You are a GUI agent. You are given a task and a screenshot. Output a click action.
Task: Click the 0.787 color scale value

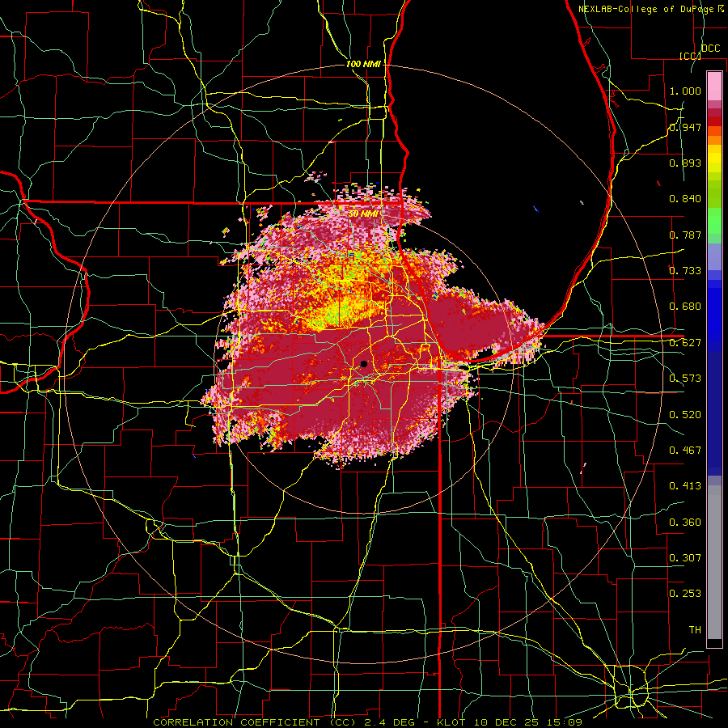point(685,235)
